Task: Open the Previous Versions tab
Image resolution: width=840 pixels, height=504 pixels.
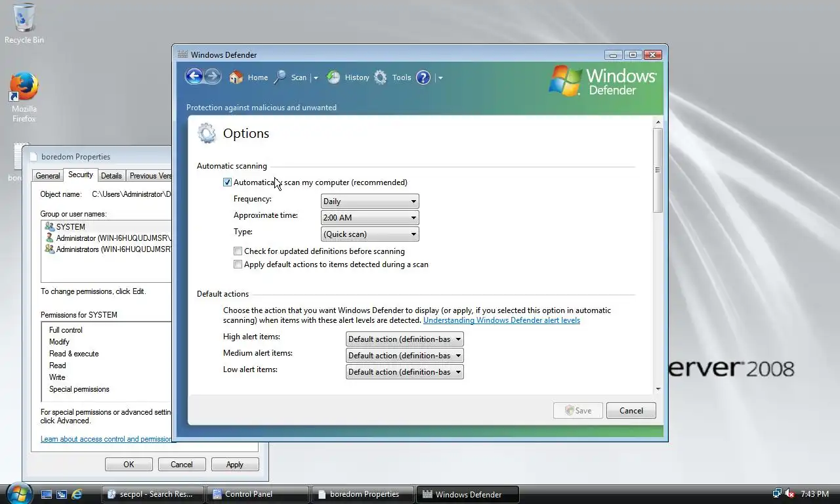Action: tap(149, 176)
